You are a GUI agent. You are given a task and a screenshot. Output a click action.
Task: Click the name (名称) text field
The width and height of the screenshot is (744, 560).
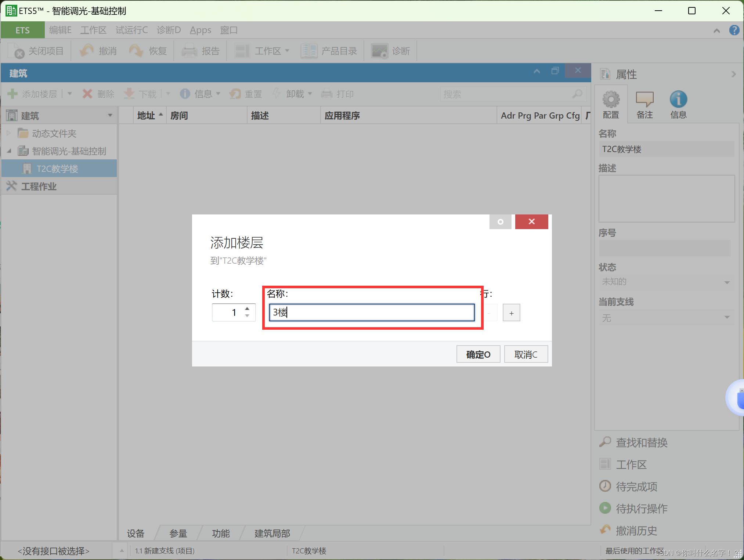[x=372, y=312]
